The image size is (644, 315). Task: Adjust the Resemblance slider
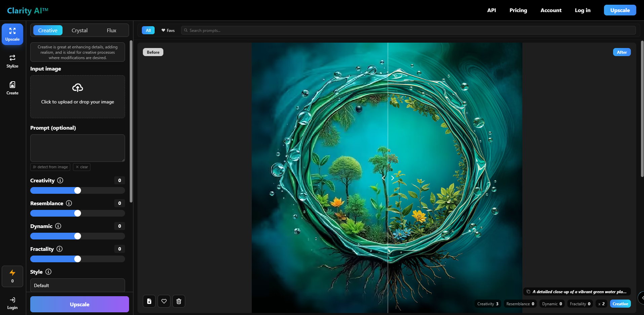(x=78, y=213)
